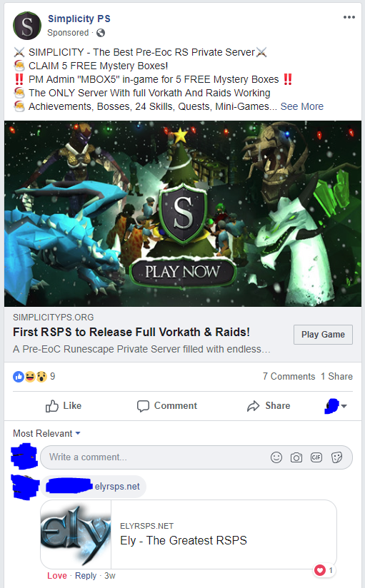Viewport: 365px width, 588px height.
Task: Click the heart reaction count badge
Action: coord(324,570)
